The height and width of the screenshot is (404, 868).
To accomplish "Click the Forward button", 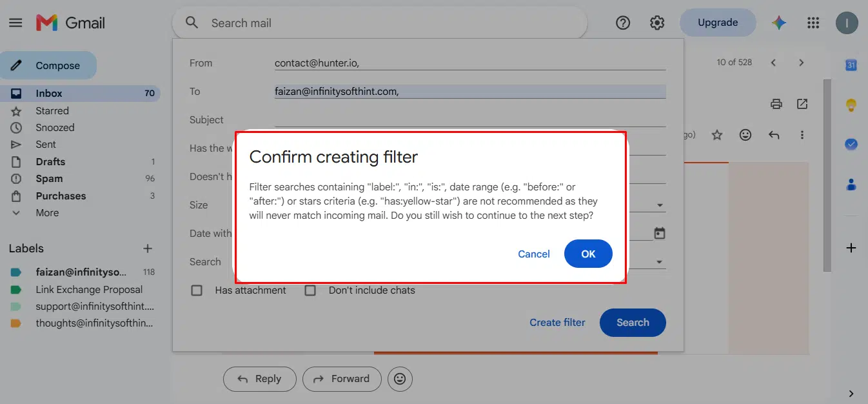I will 342,379.
